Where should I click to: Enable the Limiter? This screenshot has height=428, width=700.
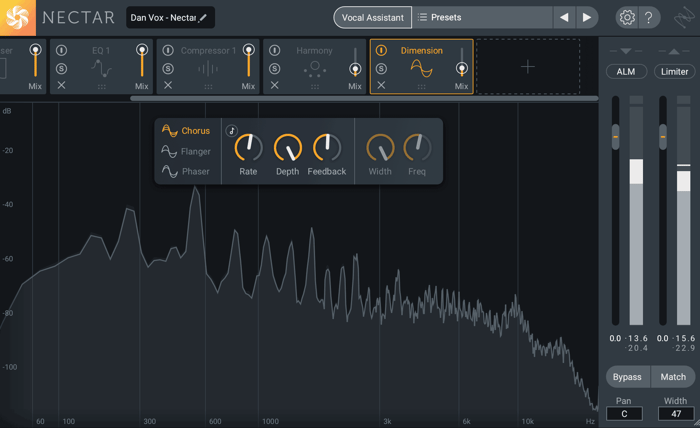(675, 71)
